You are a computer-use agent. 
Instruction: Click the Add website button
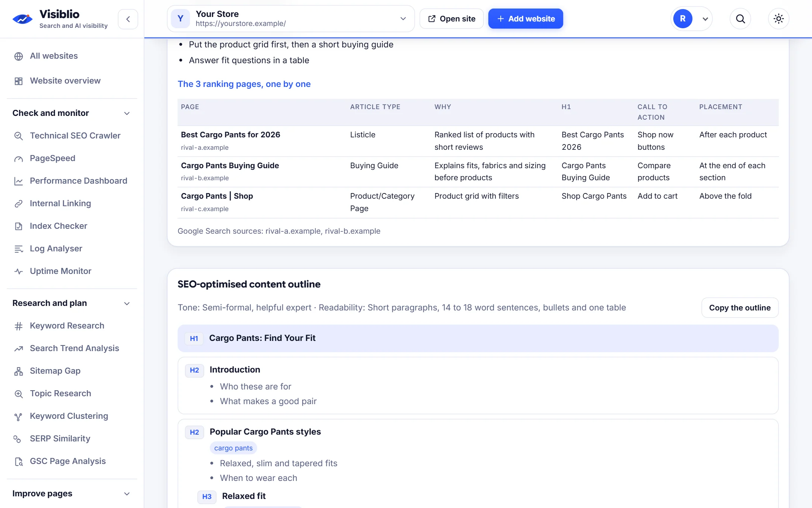(526, 19)
